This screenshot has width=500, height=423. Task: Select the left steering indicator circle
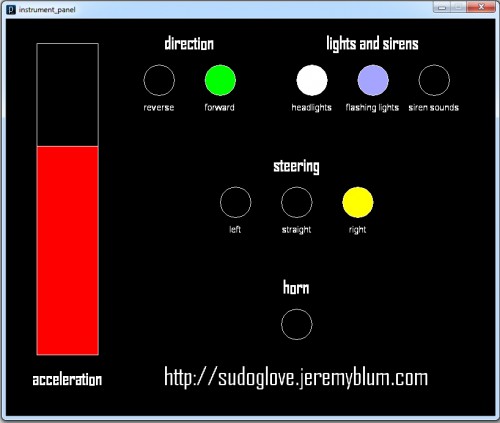(235, 202)
